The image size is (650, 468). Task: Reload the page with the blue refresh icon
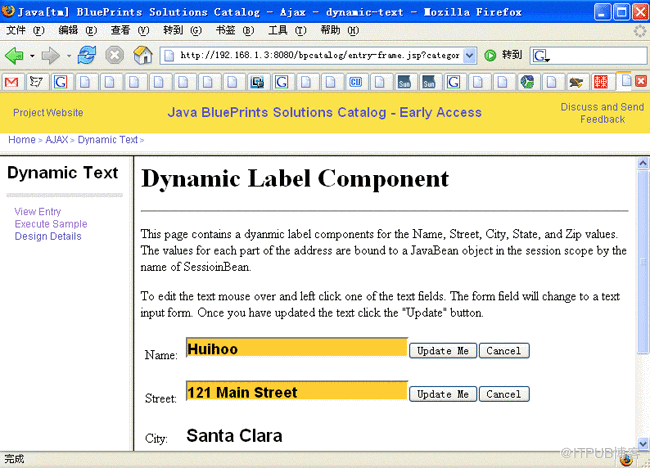click(x=87, y=55)
